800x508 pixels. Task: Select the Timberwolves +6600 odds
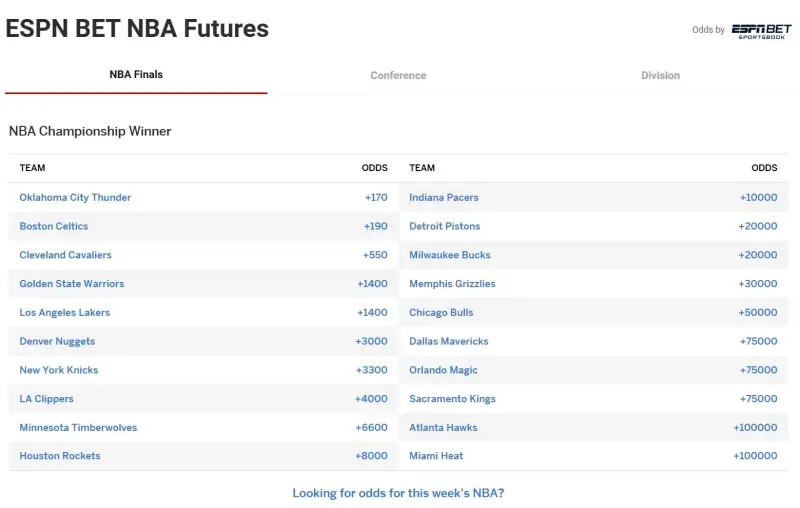[371, 427]
